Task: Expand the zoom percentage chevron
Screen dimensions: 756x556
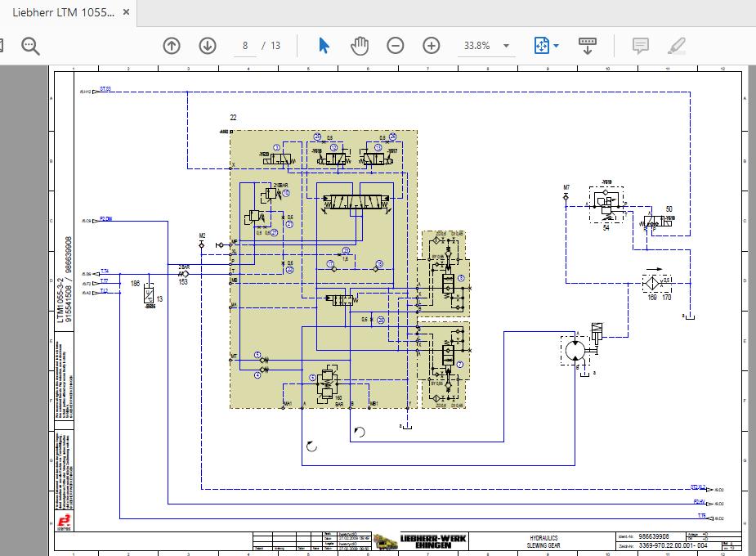Action: pyautogui.click(x=508, y=46)
